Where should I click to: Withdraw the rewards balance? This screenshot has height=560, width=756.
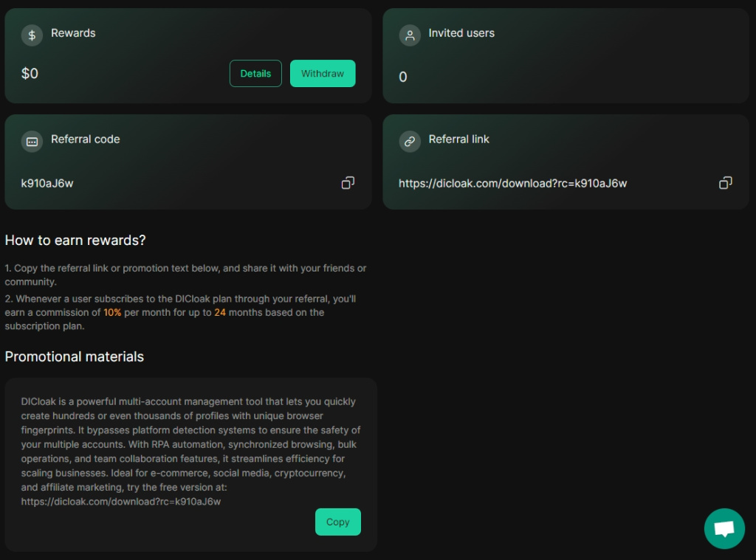tap(323, 73)
